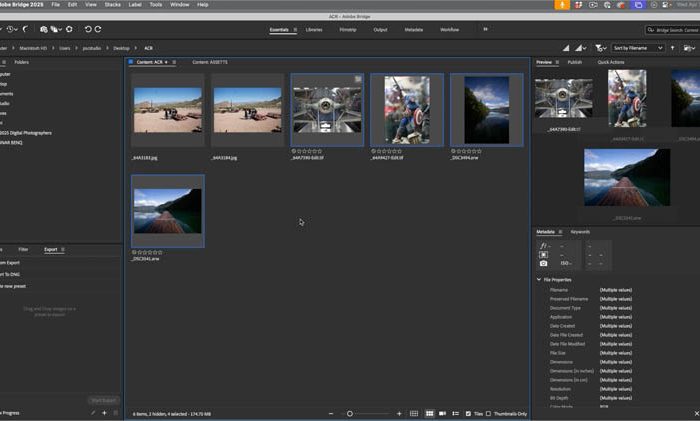Open the Label menu

click(135, 4)
